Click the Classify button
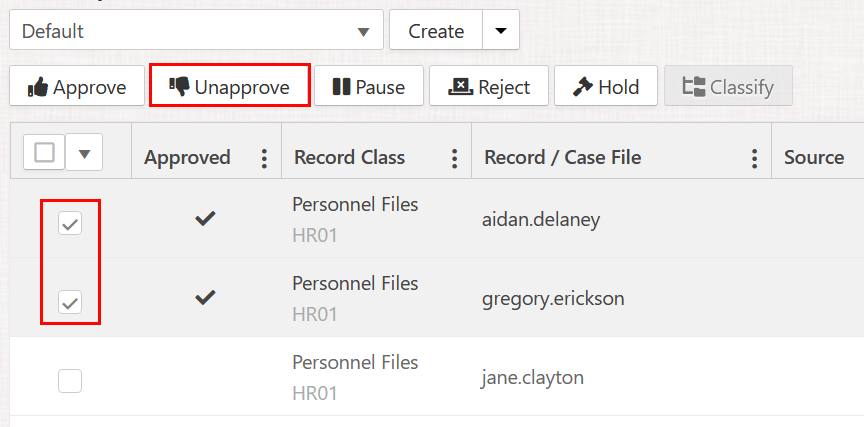The width and height of the screenshot is (864, 427). 728,87
